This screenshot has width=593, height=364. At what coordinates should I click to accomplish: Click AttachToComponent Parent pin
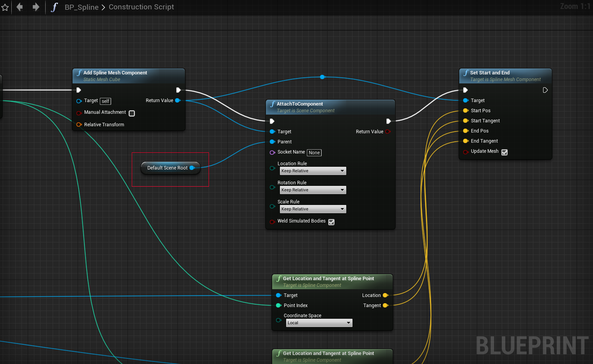pos(272,142)
